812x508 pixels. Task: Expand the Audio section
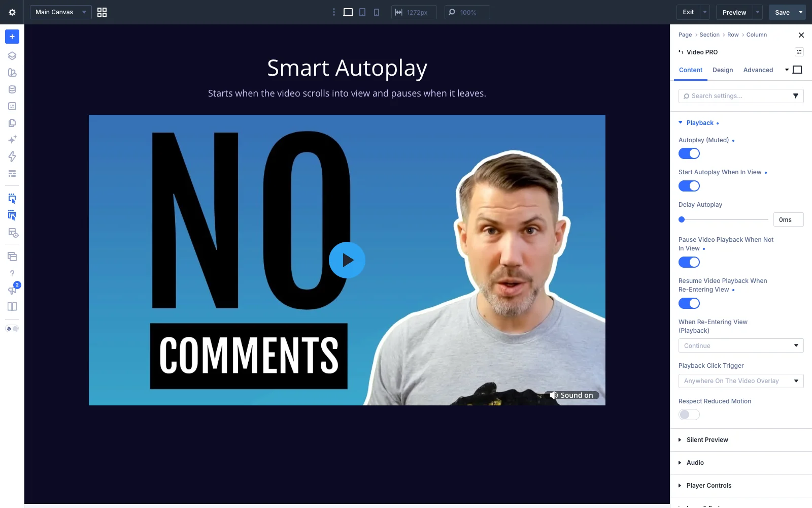point(741,463)
